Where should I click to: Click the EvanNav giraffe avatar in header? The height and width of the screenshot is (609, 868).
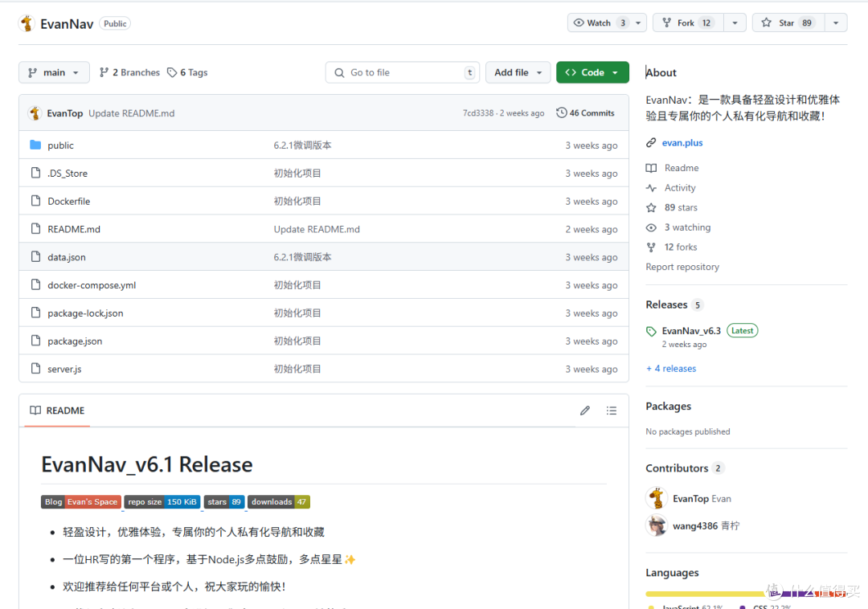[27, 24]
